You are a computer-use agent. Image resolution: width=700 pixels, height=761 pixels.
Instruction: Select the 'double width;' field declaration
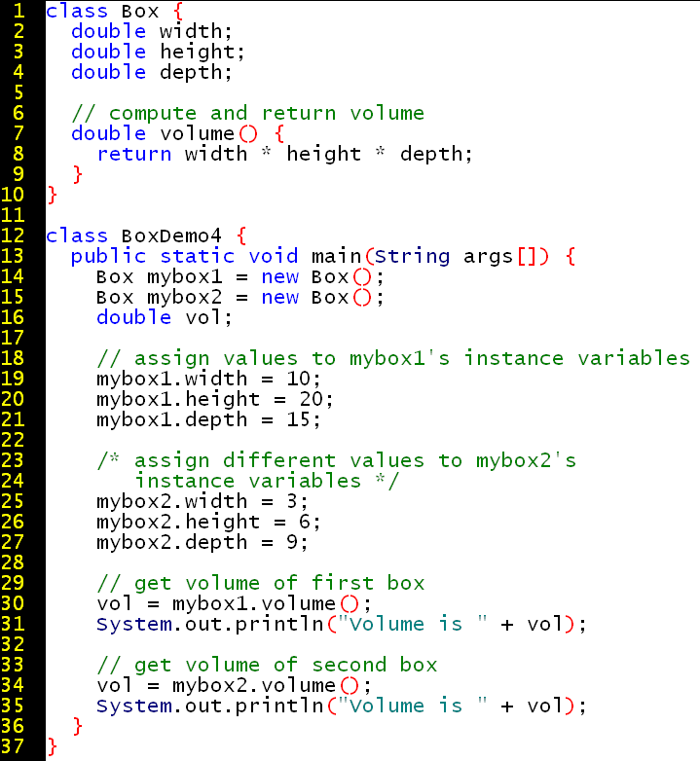click(152, 31)
